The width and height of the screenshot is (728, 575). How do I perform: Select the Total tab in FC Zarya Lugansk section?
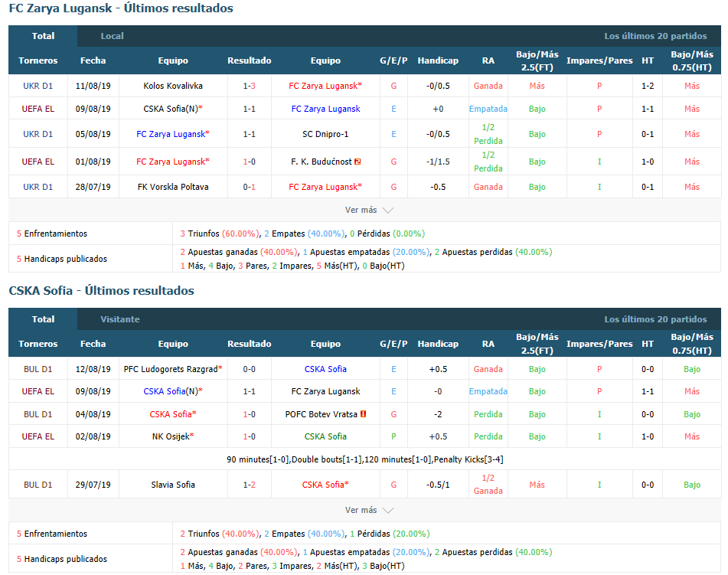(43, 36)
